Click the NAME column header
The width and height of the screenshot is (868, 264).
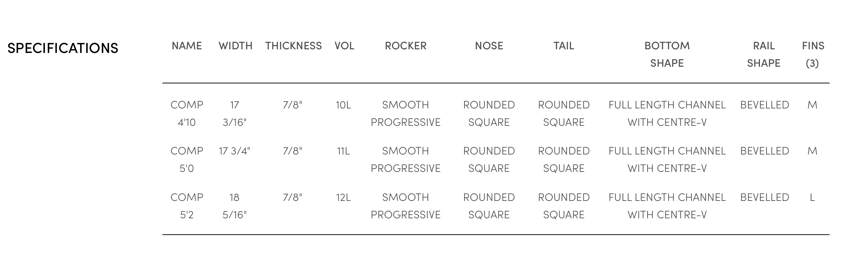click(x=187, y=46)
